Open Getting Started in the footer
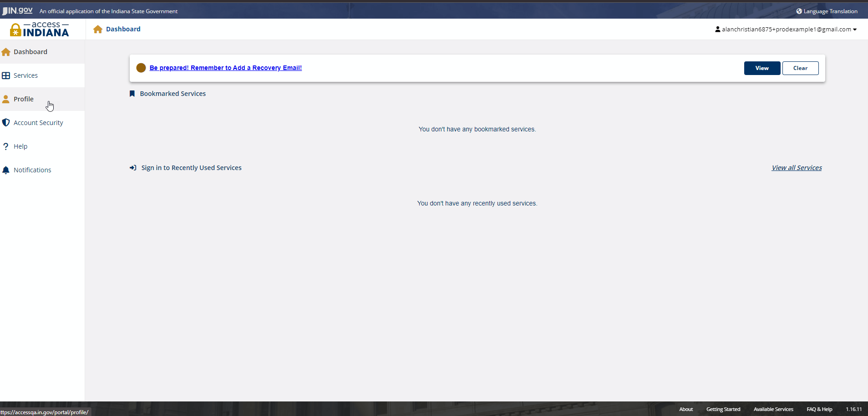 click(723, 409)
